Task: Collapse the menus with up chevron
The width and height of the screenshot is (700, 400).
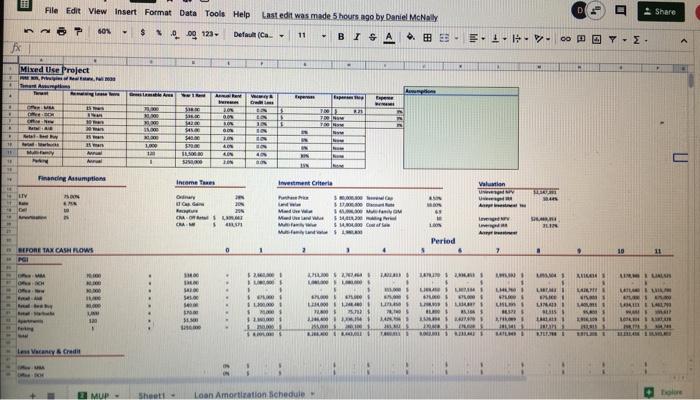Action: point(683,41)
